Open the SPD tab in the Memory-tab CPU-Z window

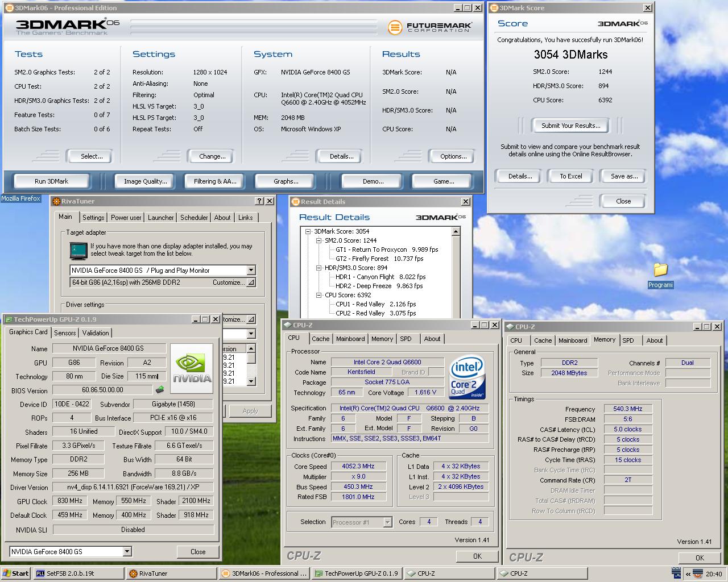point(628,340)
